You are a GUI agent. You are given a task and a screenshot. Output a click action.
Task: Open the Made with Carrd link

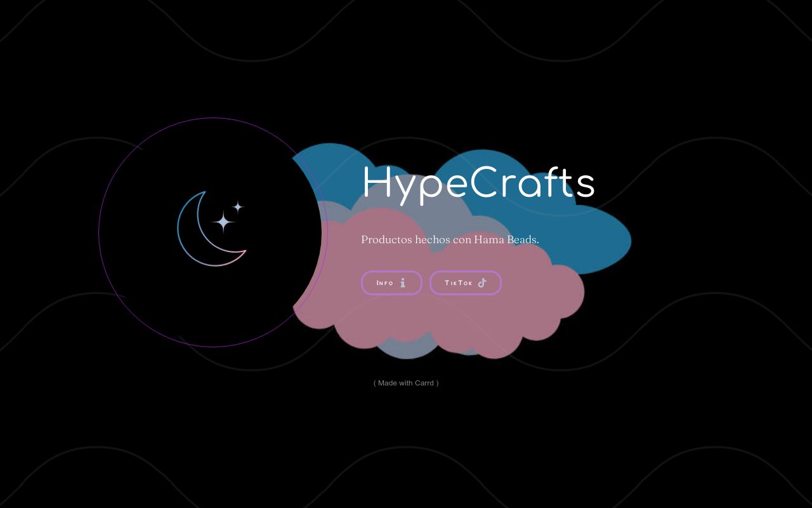(406, 383)
